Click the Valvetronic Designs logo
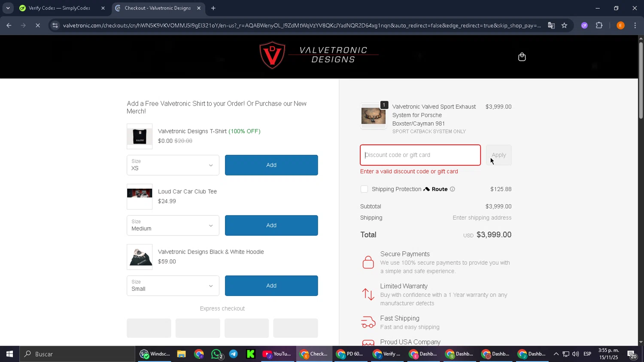Image resolution: width=644 pixels, height=362 pixels. [x=319, y=55]
